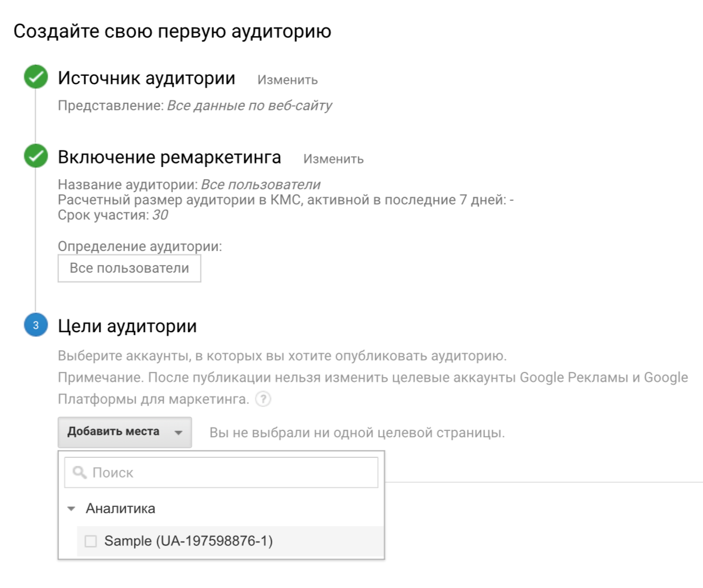This screenshot has height=588, width=703.
Task: Select the Включение ремаркетинга step heading
Action: coord(169,157)
